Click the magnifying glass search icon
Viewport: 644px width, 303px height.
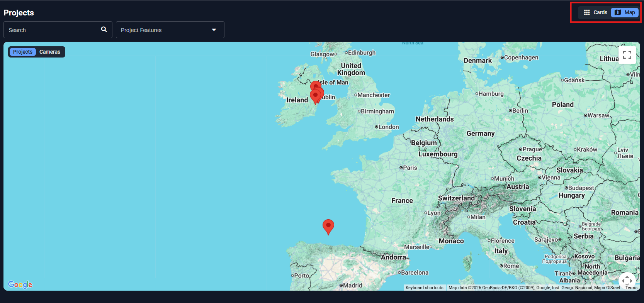pos(104,29)
